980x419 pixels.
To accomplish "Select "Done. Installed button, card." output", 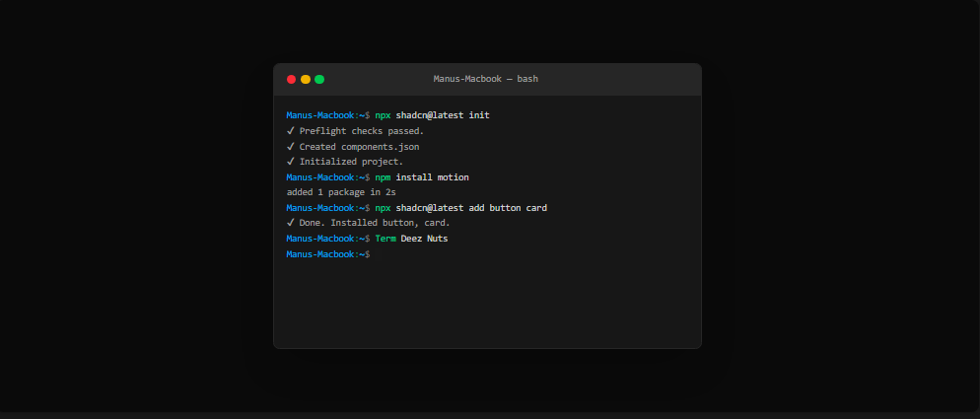I will 375,223.
